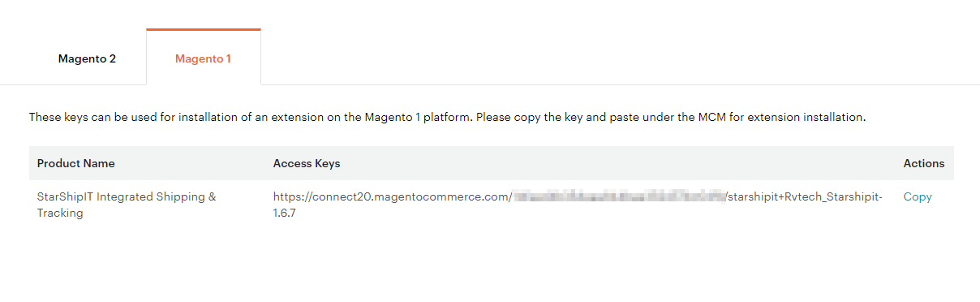
Task: Click the word Tracking under the product name
Action: 60,214
